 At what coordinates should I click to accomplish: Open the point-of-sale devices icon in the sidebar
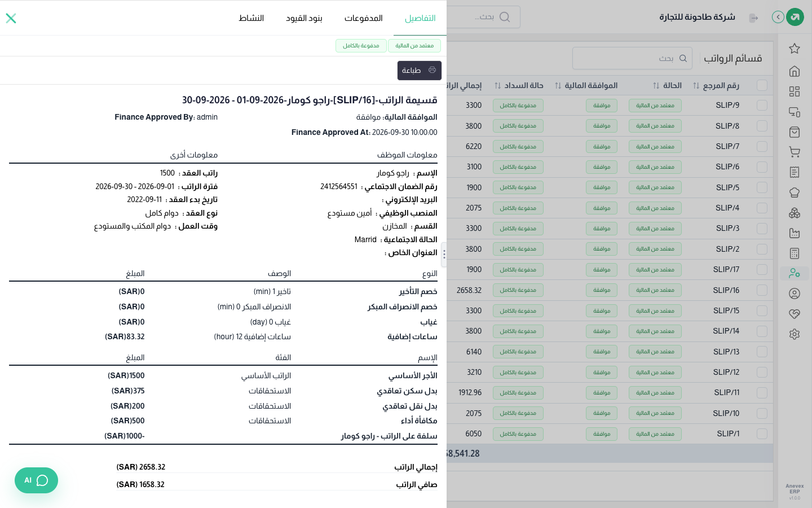pos(795,112)
